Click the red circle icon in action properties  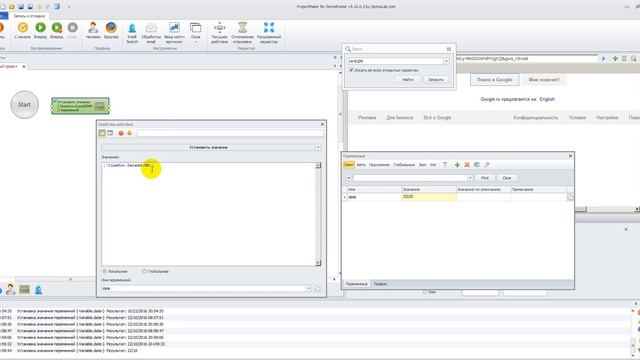click(121, 133)
